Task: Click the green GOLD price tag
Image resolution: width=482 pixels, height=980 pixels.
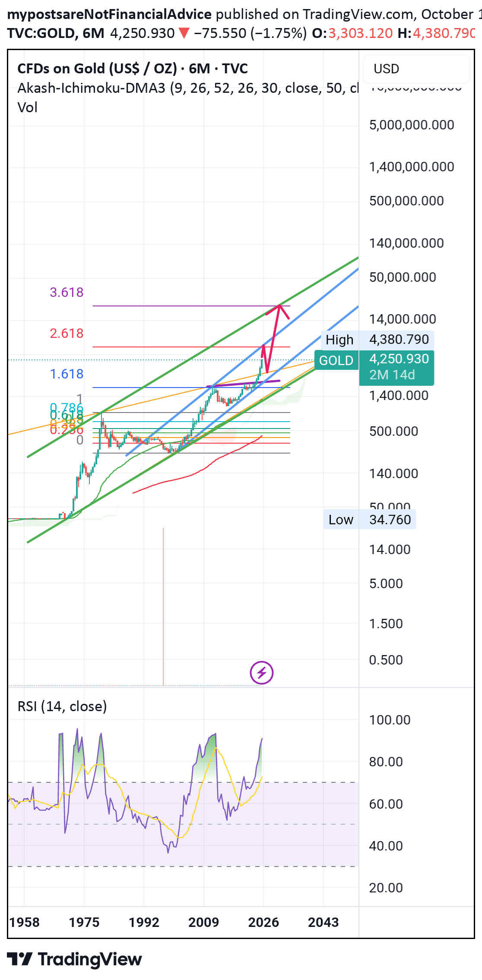Action: pos(336,360)
